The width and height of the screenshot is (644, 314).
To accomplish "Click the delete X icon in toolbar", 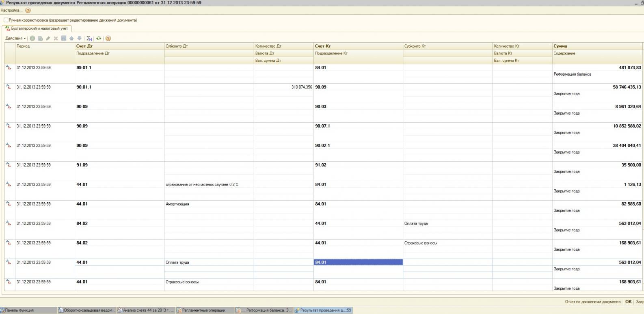I will pyautogui.click(x=56, y=39).
